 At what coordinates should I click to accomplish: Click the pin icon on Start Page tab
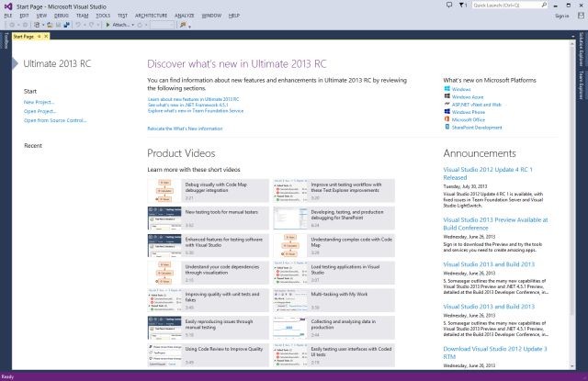pyautogui.click(x=39, y=37)
